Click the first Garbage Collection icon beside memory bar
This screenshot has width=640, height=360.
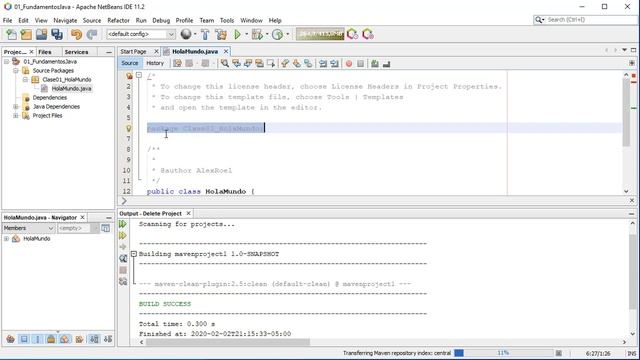pyautogui.click(x=353, y=34)
